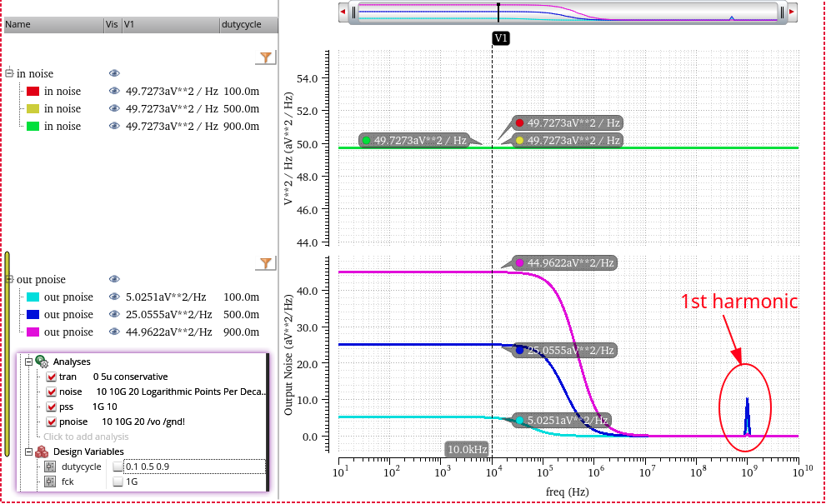The height and width of the screenshot is (504, 826).
Task: Click the Analyses gear icon
Action: click(42, 362)
